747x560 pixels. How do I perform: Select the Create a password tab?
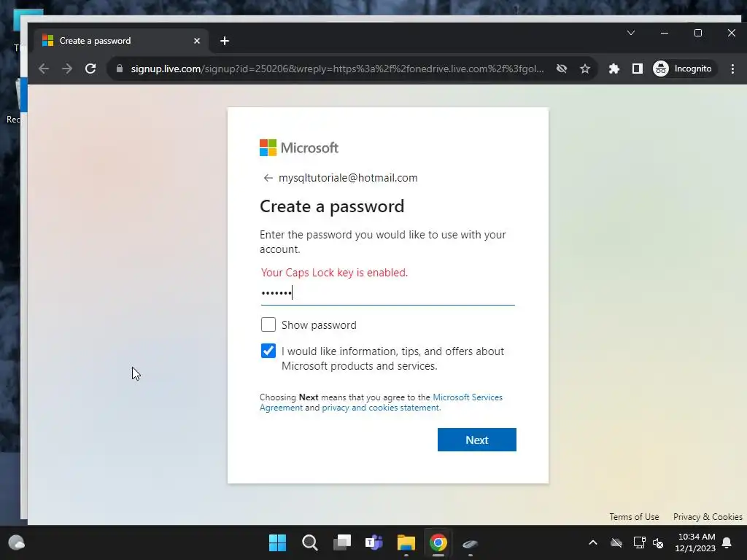point(122,41)
